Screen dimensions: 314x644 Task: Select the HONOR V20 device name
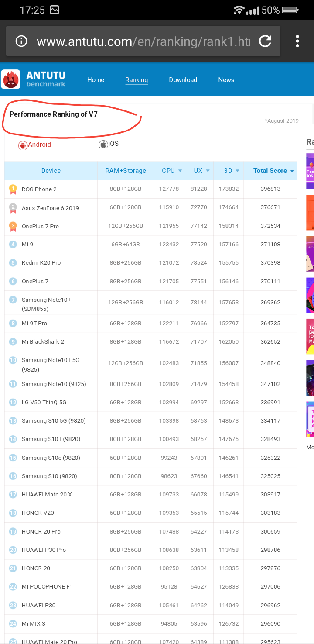[x=38, y=513]
